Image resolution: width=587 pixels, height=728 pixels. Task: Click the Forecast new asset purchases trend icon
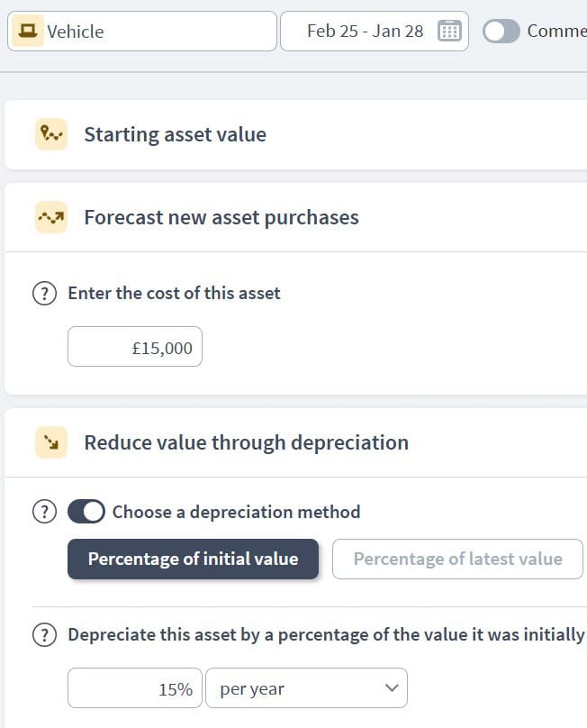tap(51, 217)
